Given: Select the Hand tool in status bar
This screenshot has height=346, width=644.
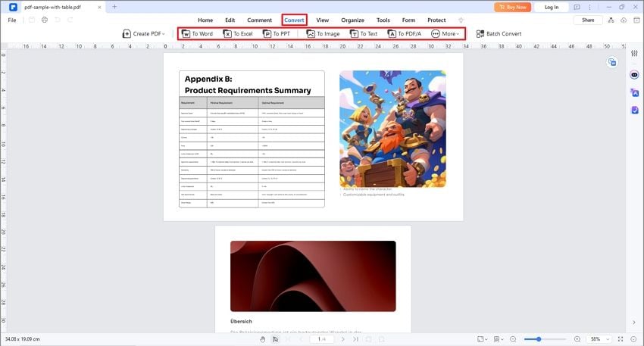Looking at the screenshot, I should tap(262, 339).
